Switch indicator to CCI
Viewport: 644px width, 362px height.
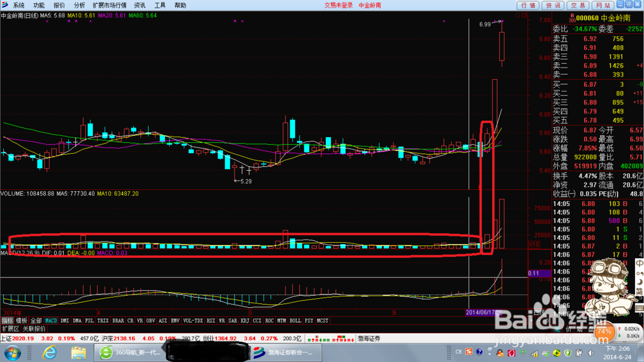[x=257, y=321]
